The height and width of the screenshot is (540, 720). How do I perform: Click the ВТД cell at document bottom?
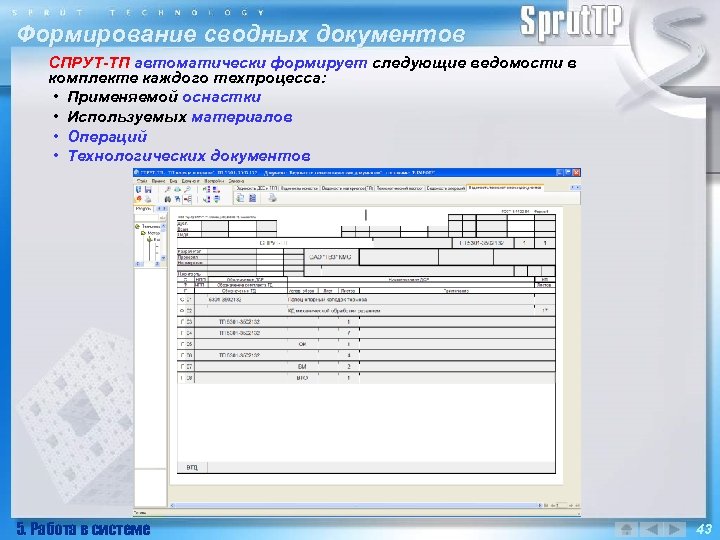(192, 467)
